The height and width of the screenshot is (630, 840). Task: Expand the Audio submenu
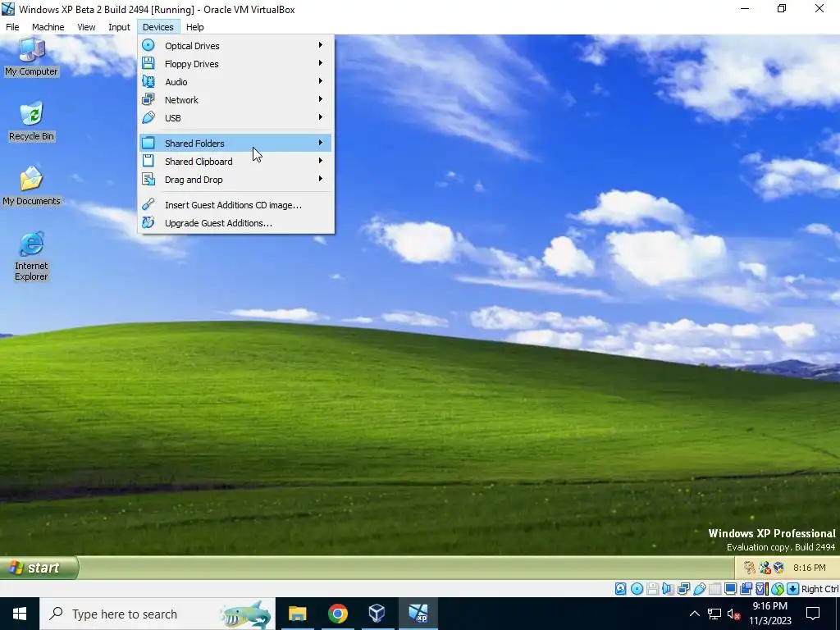235,82
